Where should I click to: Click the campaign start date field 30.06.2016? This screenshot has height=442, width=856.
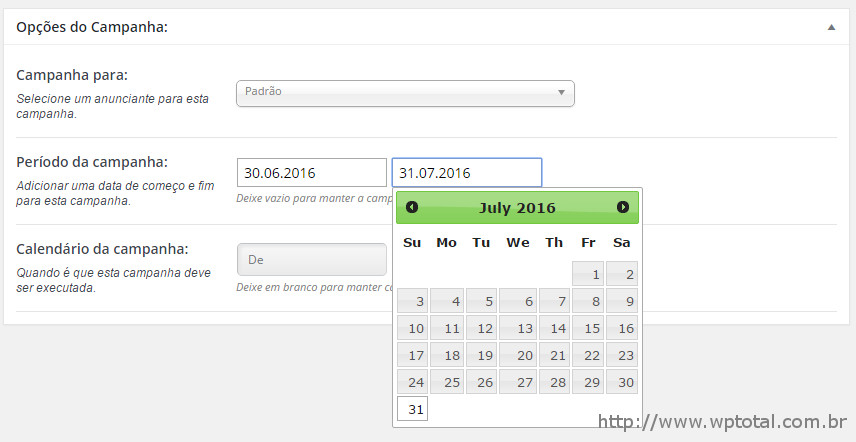pyautogui.click(x=312, y=173)
